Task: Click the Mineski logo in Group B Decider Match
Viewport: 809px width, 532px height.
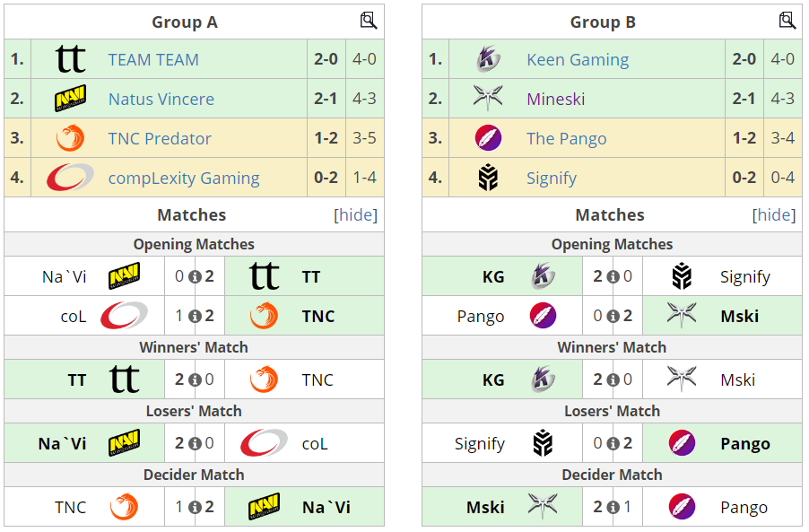Action: 543,506
